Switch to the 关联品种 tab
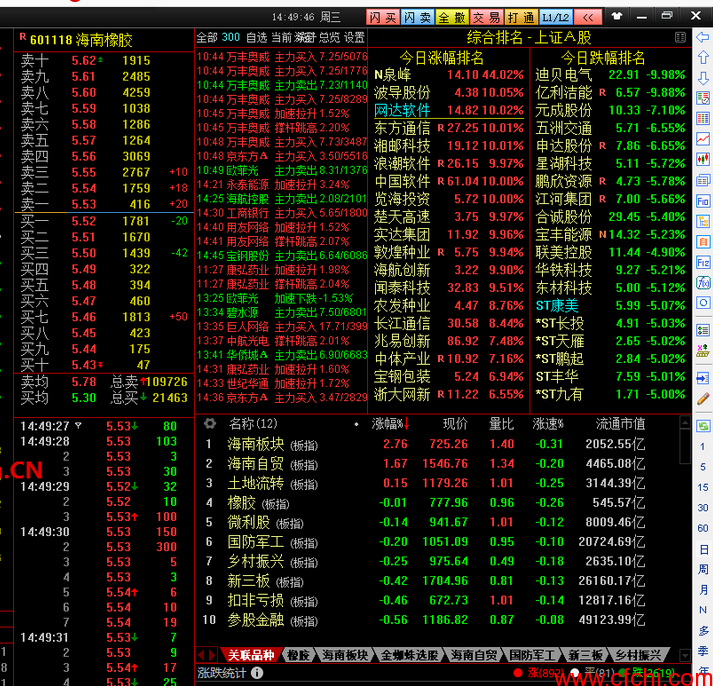This screenshot has width=713, height=686. [x=251, y=655]
